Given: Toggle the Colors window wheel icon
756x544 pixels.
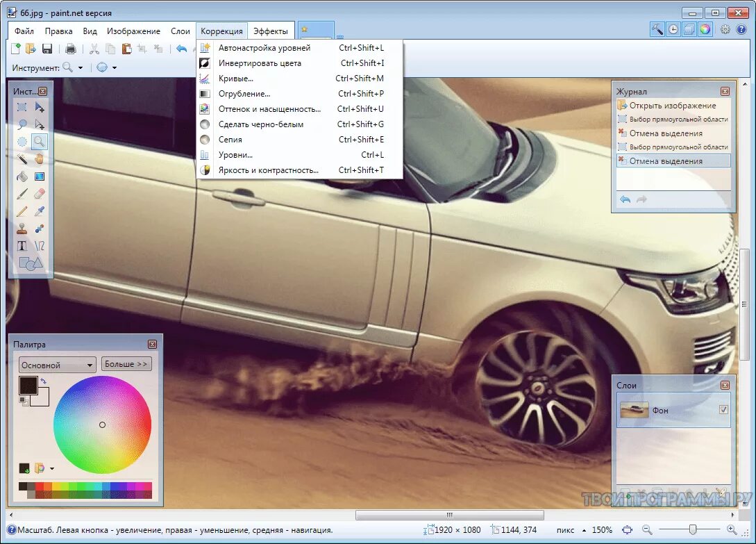Looking at the screenshot, I should point(705,29).
